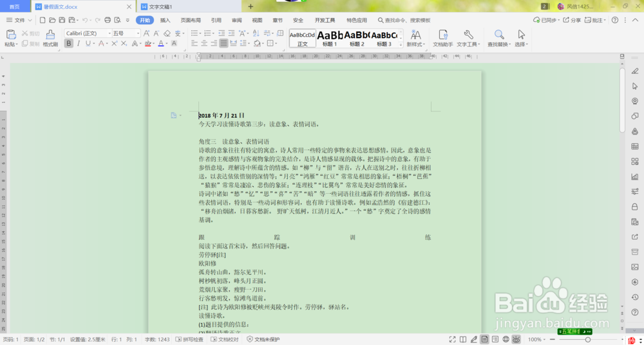Click the 已同步 sync status button
Viewport: 644px width, 345px height.
tap(545, 20)
